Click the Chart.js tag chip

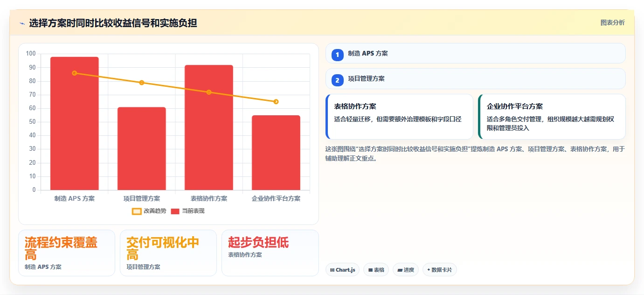click(x=342, y=270)
